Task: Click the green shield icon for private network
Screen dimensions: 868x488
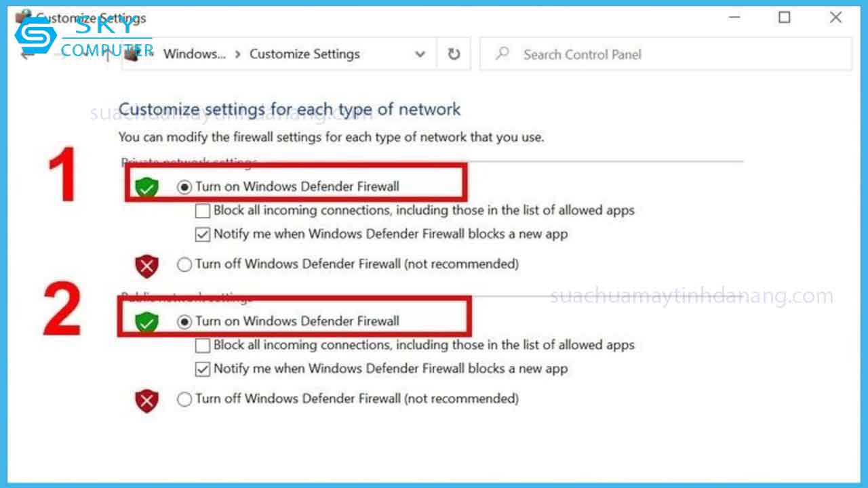Action: pyautogui.click(x=146, y=186)
